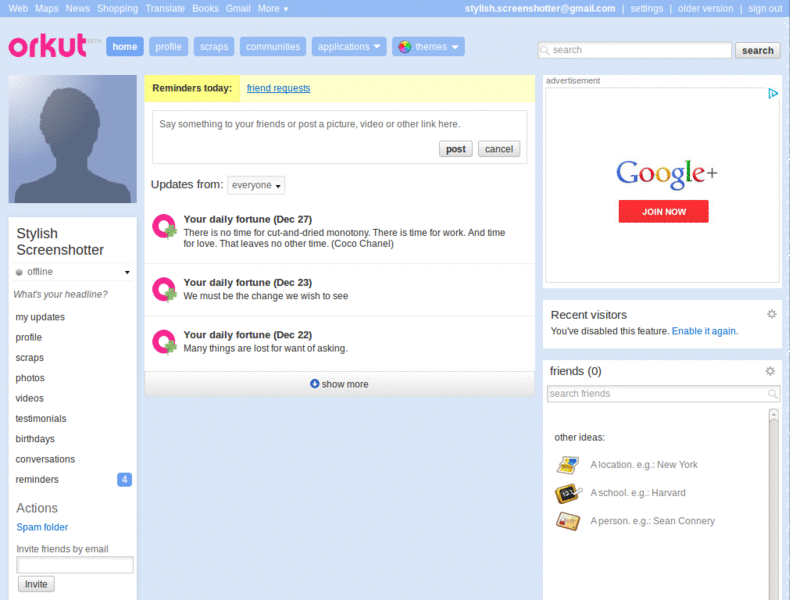This screenshot has height=600, width=800.
Task: Open Gmail from the top bar
Action: point(238,9)
